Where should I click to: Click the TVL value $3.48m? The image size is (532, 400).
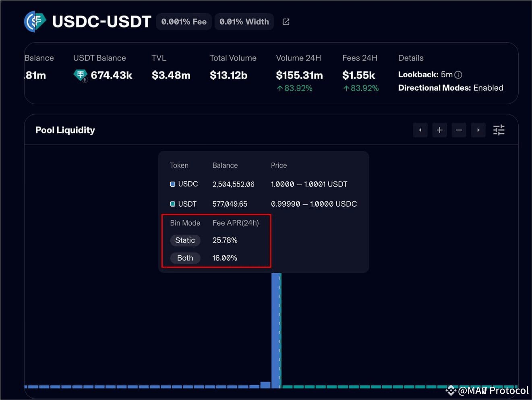171,75
